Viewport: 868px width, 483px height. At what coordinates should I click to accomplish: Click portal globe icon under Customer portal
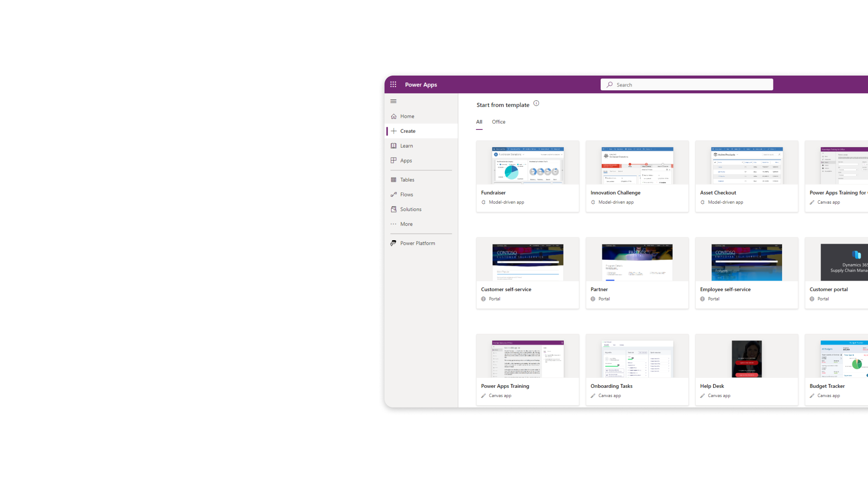click(812, 299)
